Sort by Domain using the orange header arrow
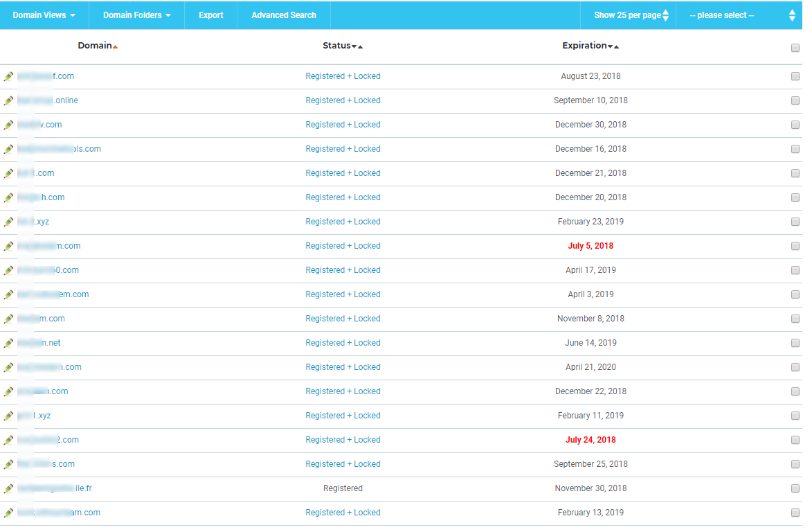Screen dimensions: 812x532 (115, 46)
